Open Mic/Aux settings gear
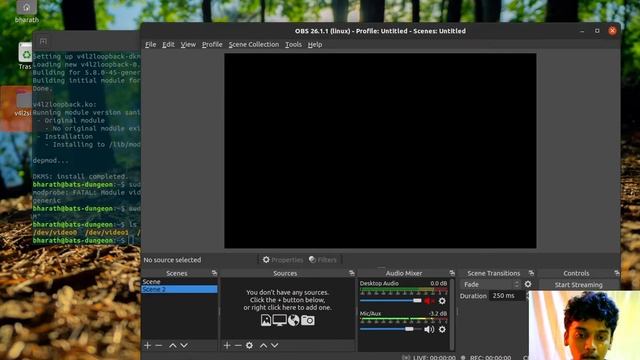640x360 pixels. pos(442,329)
